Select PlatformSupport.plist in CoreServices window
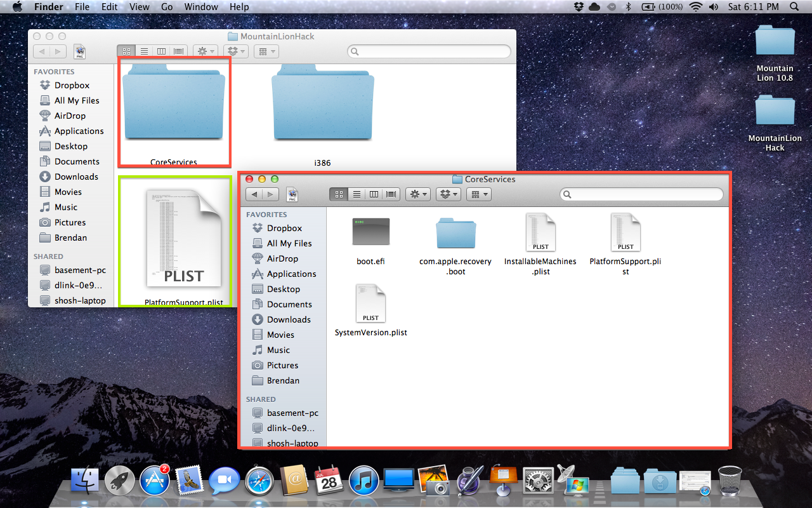Screen dimensions: 812x508 coord(625,232)
